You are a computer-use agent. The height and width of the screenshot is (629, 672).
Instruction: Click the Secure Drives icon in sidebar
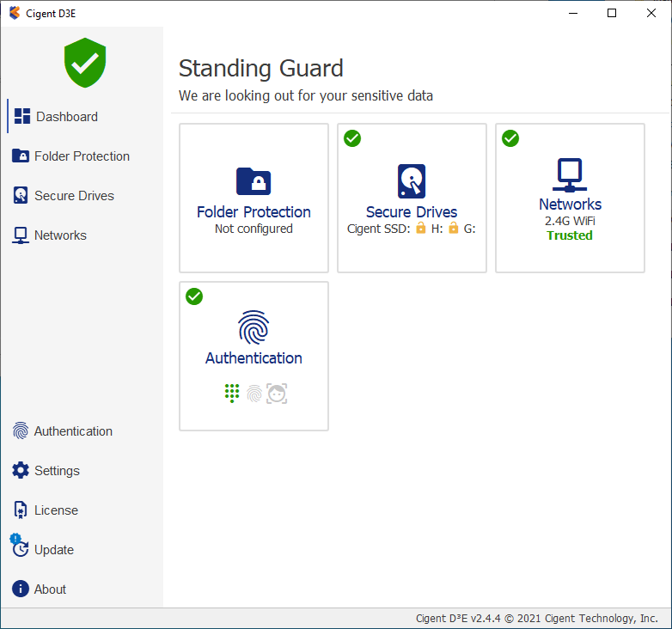tap(21, 195)
